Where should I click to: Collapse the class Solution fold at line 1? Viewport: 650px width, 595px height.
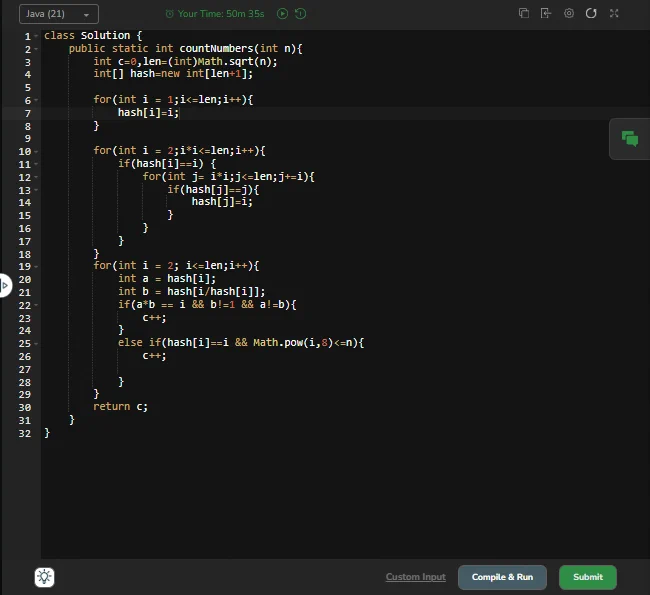point(36,36)
